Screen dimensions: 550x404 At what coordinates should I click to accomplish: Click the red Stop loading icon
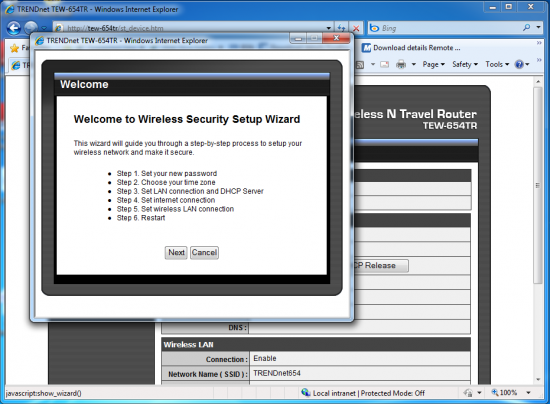tap(356, 28)
